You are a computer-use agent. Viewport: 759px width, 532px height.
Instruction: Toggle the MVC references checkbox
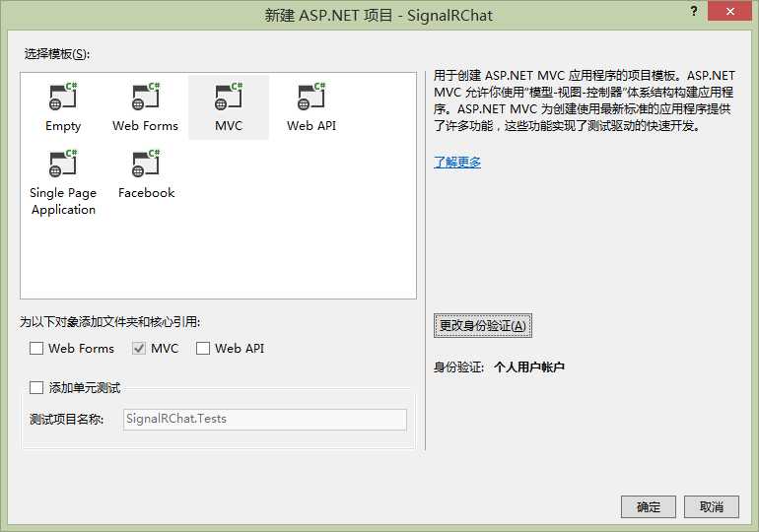pyautogui.click(x=139, y=348)
